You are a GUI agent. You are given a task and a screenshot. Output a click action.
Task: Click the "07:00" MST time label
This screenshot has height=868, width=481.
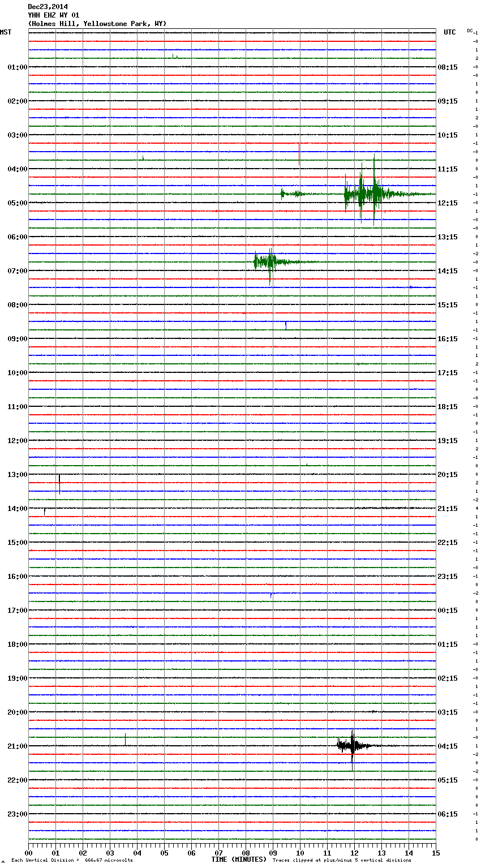[18, 271]
